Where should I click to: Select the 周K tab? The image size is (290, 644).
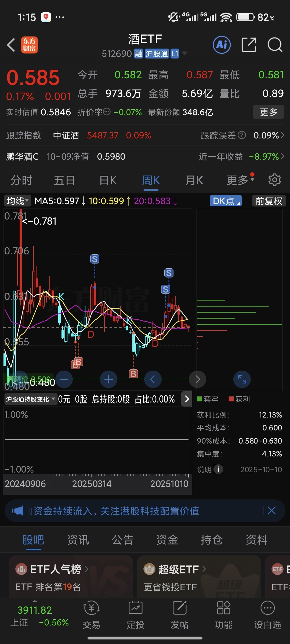[x=151, y=180]
